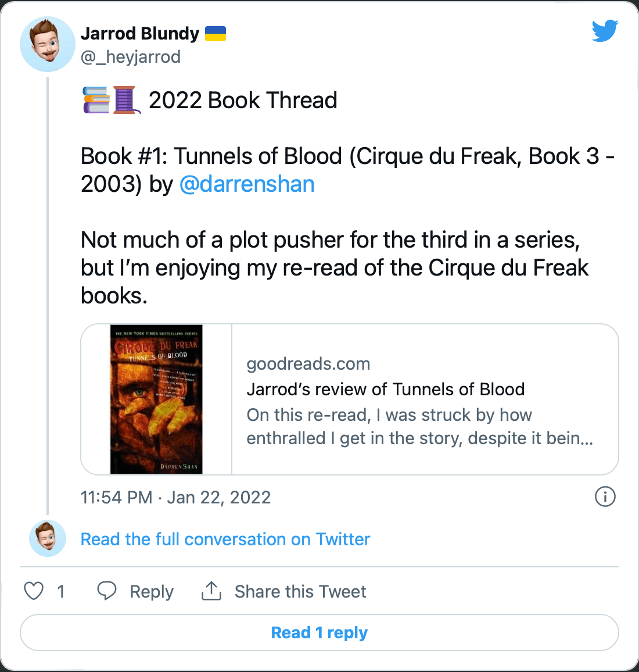
Task: Click the reply speech bubble icon
Action: 107,591
